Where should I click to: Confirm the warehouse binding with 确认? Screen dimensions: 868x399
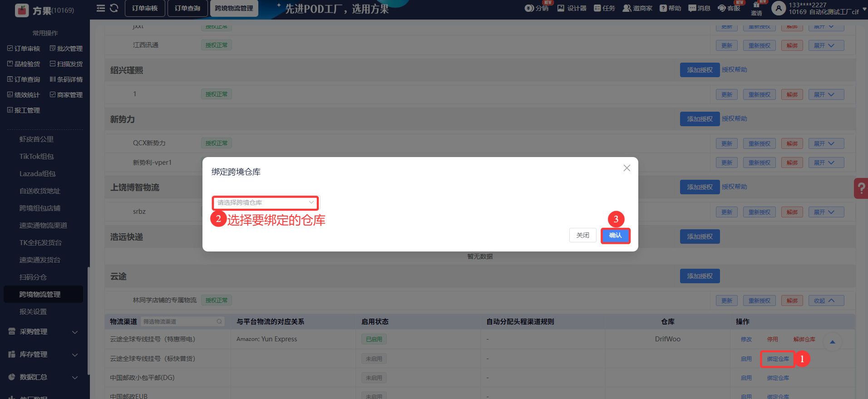(x=616, y=236)
